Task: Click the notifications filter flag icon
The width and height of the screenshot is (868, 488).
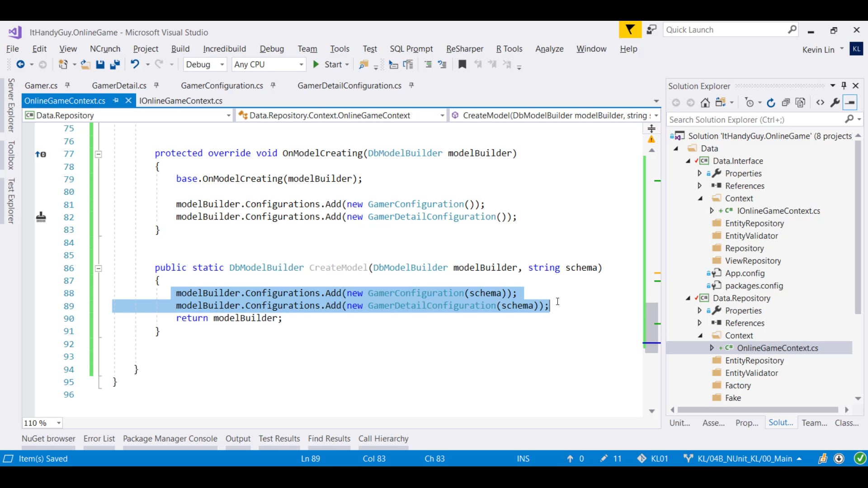Action: (630, 30)
